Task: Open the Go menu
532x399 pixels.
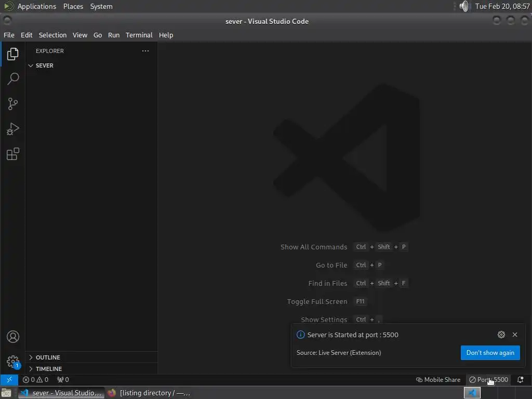Action: pyautogui.click(x=98, y=35)
